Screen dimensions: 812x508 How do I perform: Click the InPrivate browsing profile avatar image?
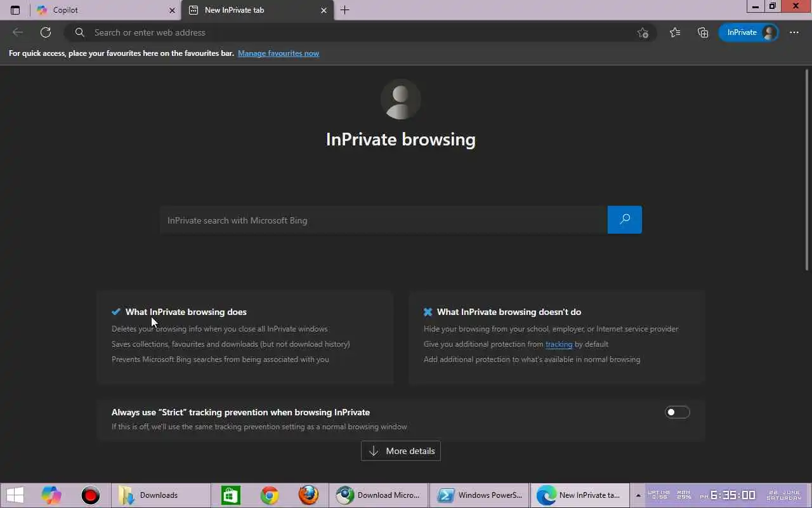[x=401, y=99]
